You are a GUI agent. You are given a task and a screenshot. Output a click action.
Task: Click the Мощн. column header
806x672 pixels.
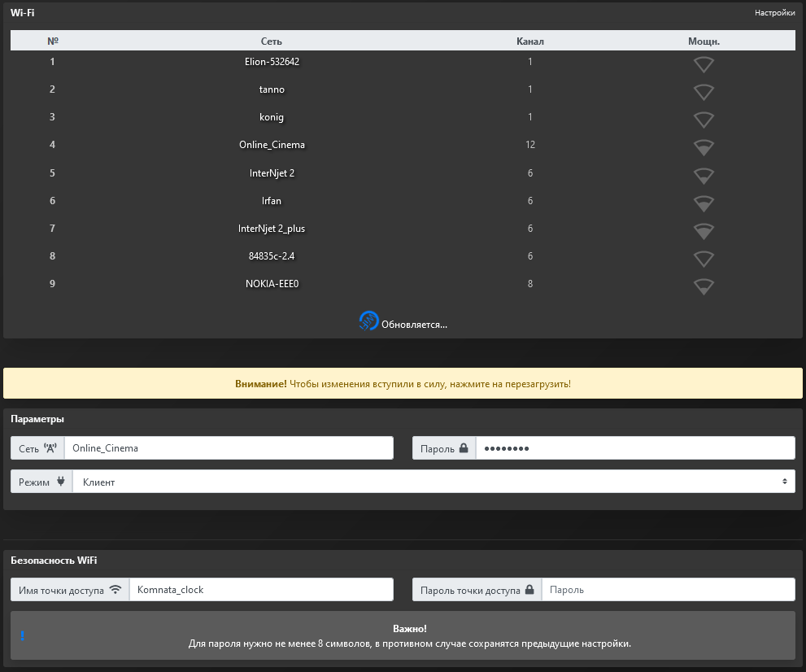coord(704,41)
